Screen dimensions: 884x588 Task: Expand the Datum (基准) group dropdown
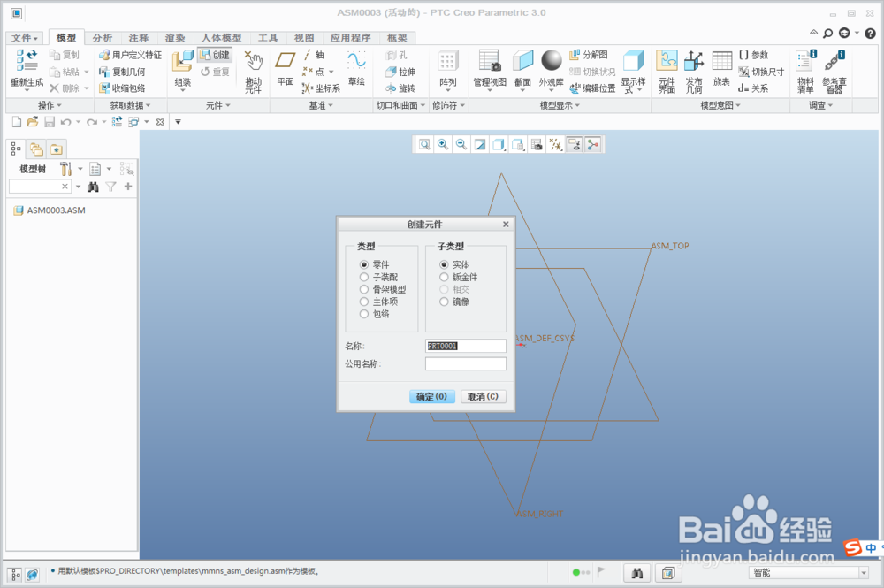click(321, 105)
